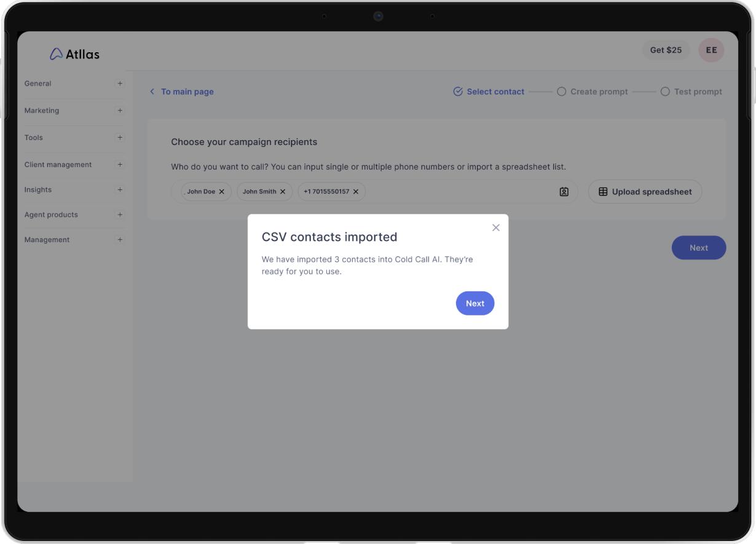This screenshot has width=756, height=544.
Task: Select the Create prompt step circle
Action: 561,92
